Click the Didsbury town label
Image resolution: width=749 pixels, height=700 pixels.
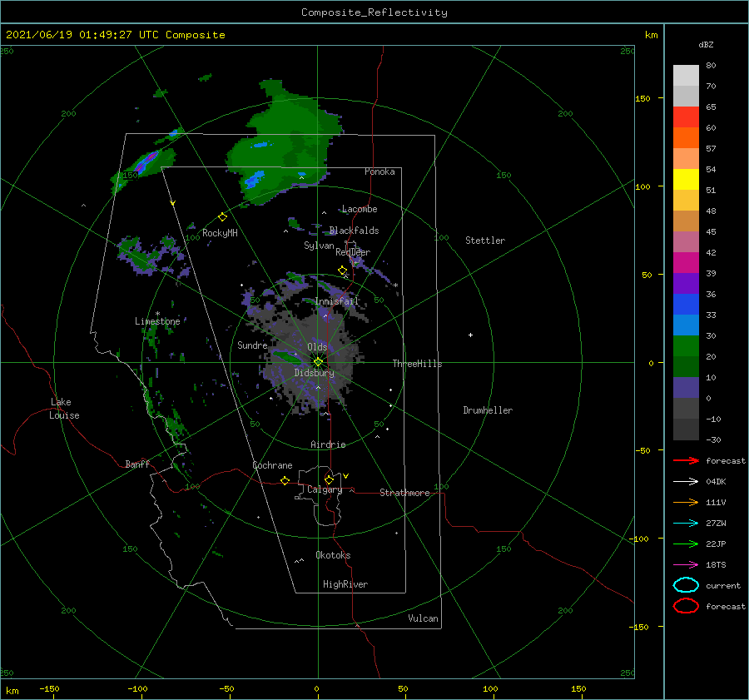click(314, 373)
